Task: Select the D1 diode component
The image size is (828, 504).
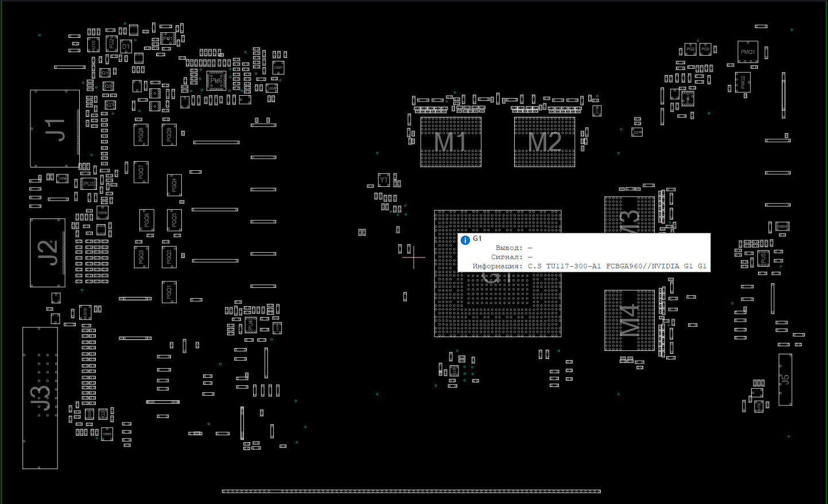Action: point(126,47)
